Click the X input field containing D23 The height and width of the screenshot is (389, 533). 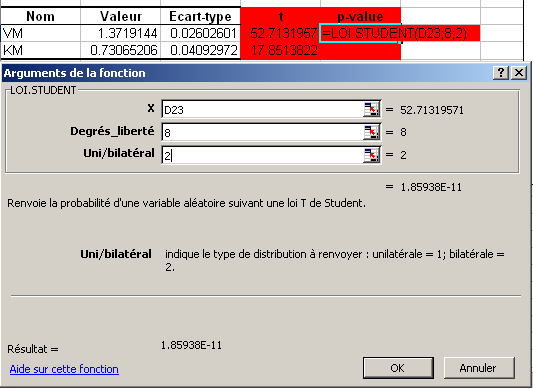[x=262, y=109]
